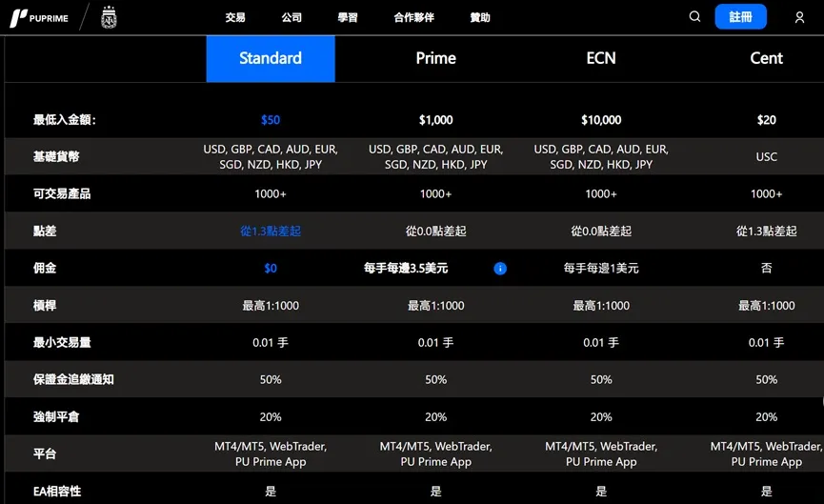
Task: Open the 交易 menu
Action: [235, 17]
